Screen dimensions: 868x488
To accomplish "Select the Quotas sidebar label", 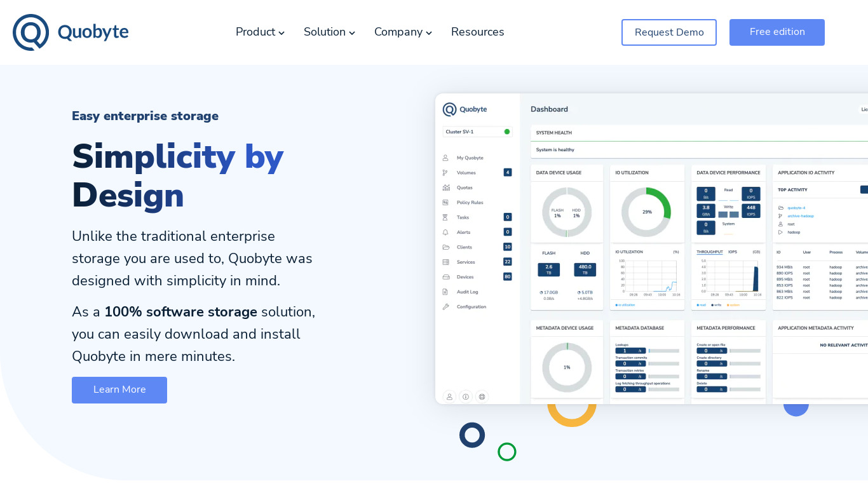I will tap(465, 187).
